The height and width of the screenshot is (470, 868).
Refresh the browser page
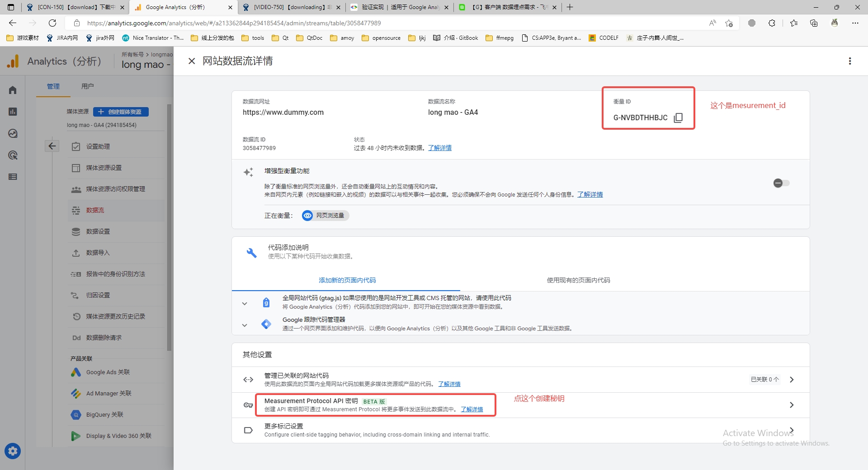52,23
